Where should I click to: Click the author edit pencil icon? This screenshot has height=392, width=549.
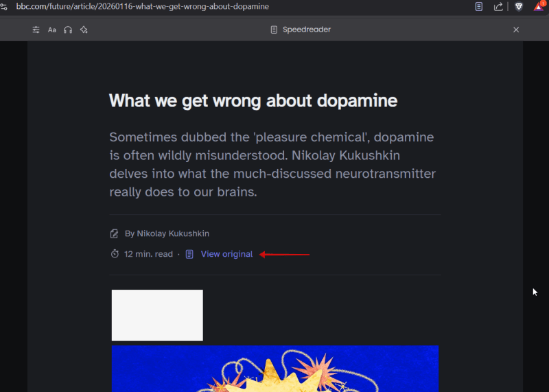click(115, 233)
